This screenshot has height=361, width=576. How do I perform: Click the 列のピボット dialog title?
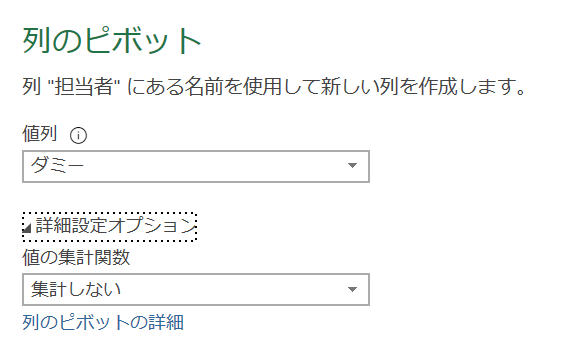tap(112, 40)
